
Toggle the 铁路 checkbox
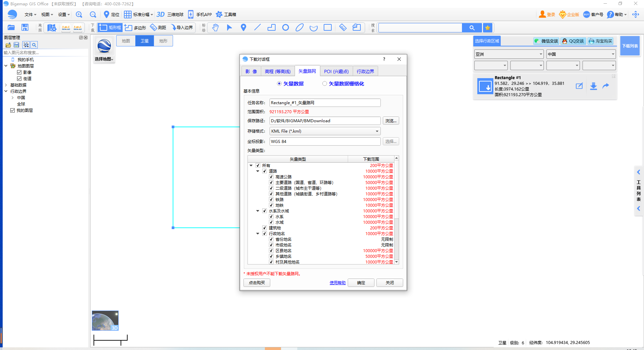point(271,199)
